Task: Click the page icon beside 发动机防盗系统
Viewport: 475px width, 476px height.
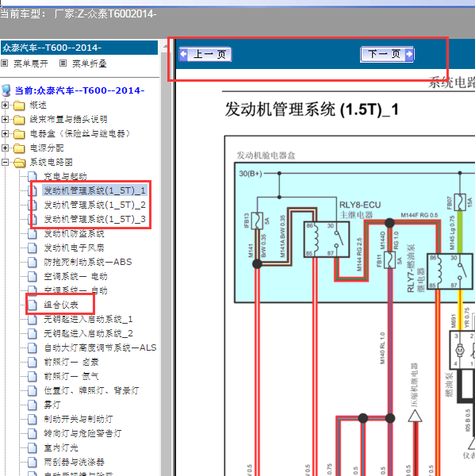Action: 33,233
